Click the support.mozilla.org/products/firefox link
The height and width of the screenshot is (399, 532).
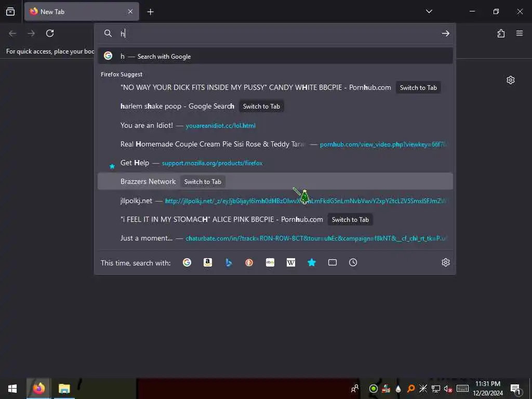[212, 163]
